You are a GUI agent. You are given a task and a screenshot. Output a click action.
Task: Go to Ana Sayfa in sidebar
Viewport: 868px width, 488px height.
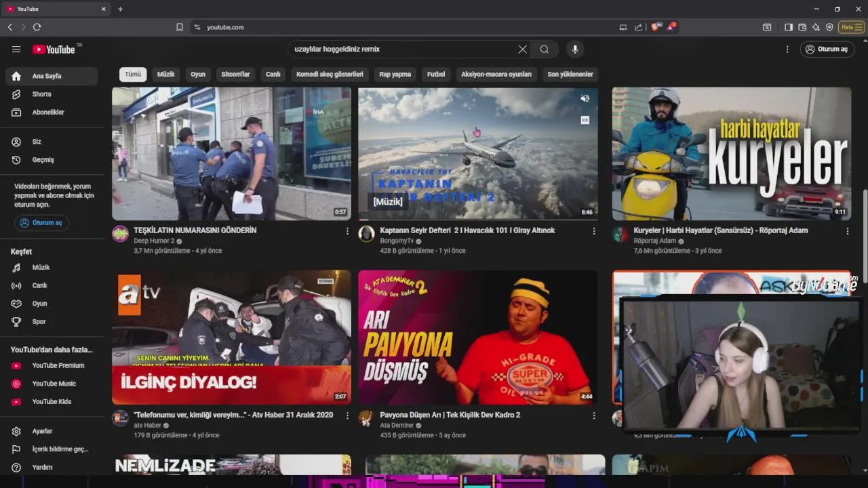[52, 76]
